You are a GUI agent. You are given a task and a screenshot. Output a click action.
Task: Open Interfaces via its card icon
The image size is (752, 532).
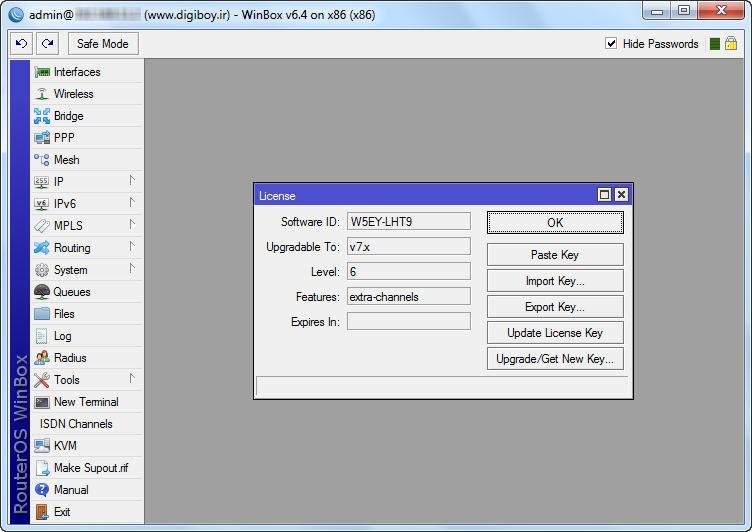[x=42, y=72]
